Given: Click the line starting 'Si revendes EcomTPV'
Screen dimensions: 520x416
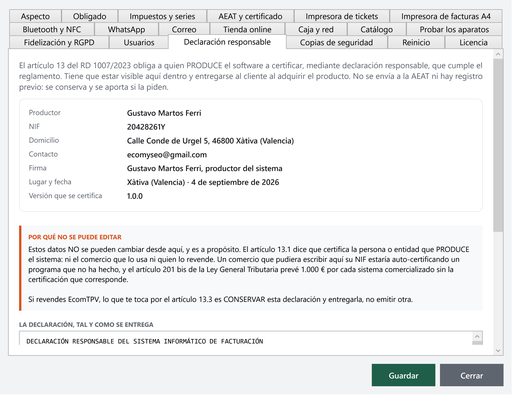Looking at the screenshot, I should pyautogui.click(x=220, y=299).
